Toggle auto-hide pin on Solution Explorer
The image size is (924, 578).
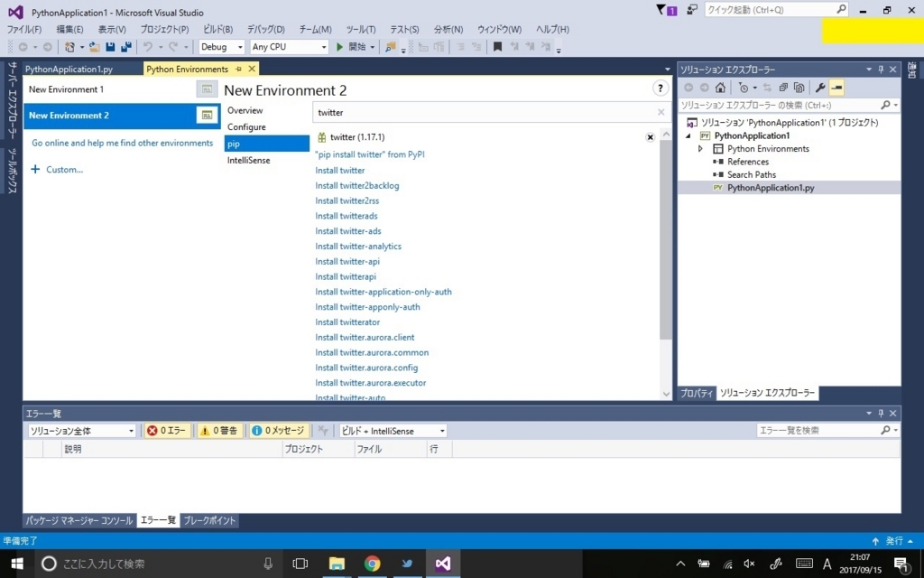(x=881, y=70)
